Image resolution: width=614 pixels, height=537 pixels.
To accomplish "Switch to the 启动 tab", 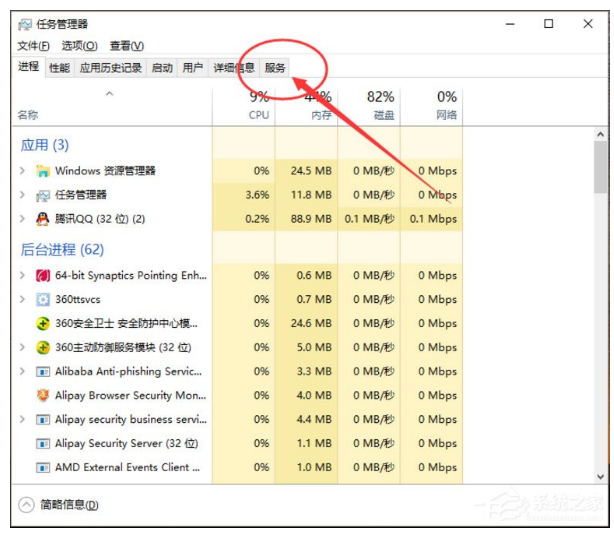I will click(x=162, y=68).
